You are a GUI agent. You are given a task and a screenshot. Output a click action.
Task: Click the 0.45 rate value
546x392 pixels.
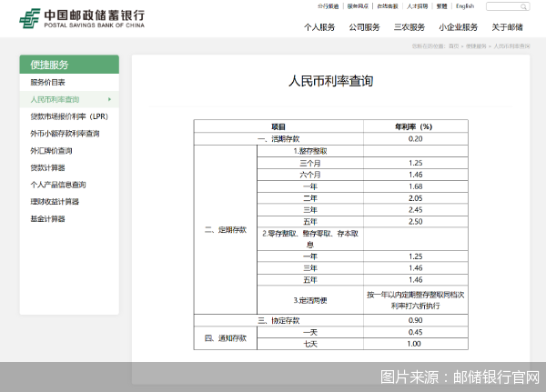point(416,333)
